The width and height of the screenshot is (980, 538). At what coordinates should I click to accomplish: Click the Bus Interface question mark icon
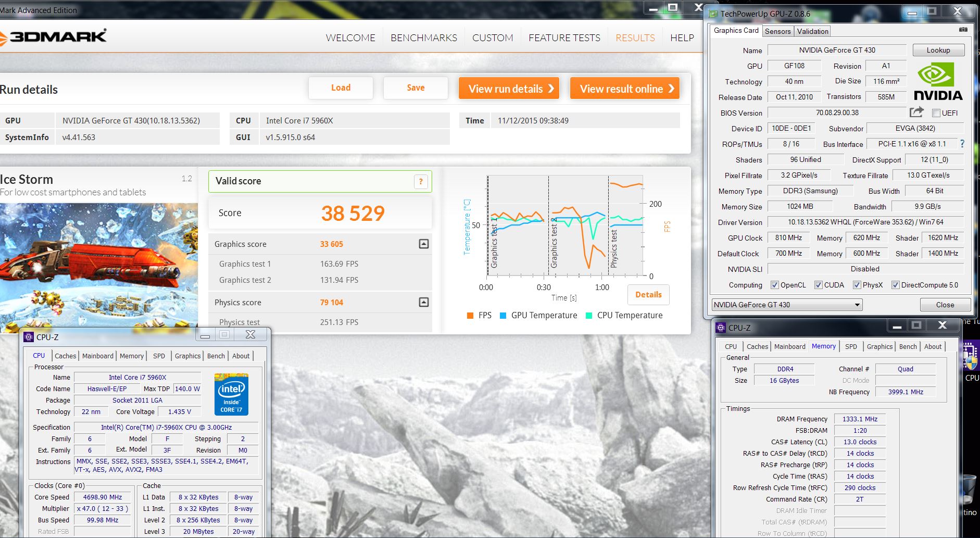tap(962, 144)
